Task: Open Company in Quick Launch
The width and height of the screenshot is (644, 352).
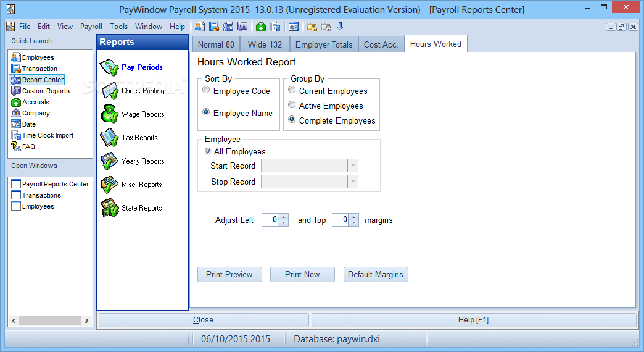Action: click(31, 113)
